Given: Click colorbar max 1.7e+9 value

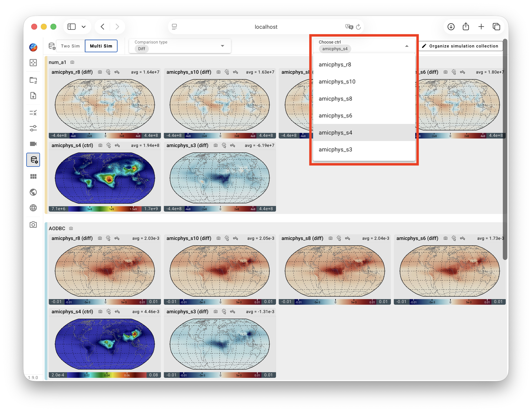Looking at the screenshot, I should tap(151, 209).
